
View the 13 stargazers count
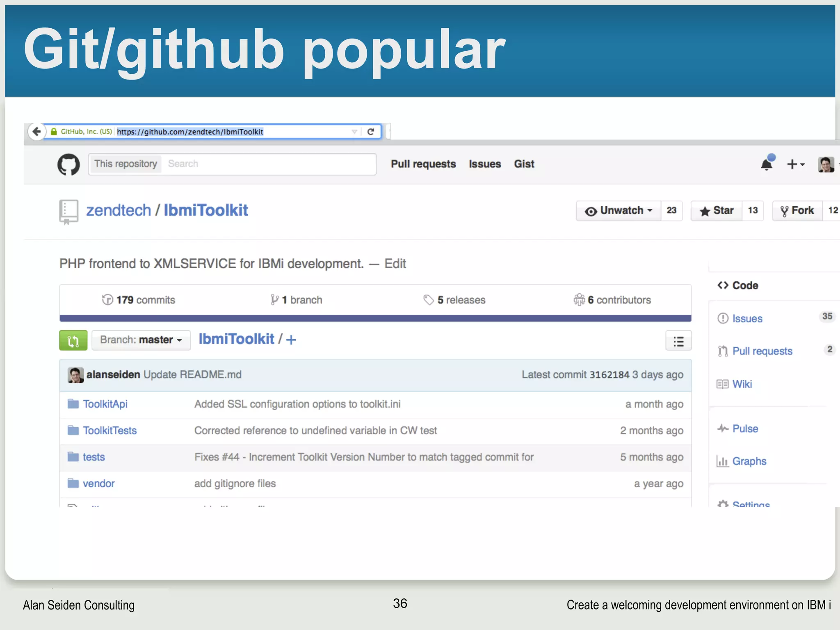pyautogui.click(x=753, y=211)
